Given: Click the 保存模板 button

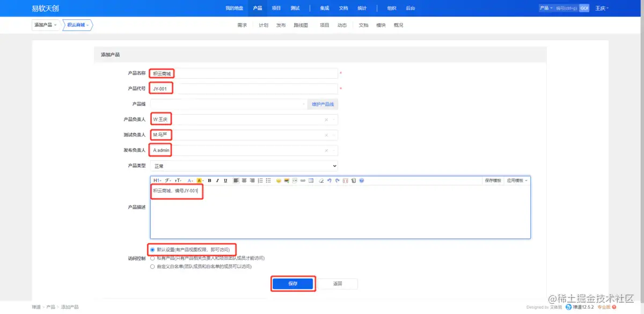Looking at the screenshot, I should coord(493,181).
